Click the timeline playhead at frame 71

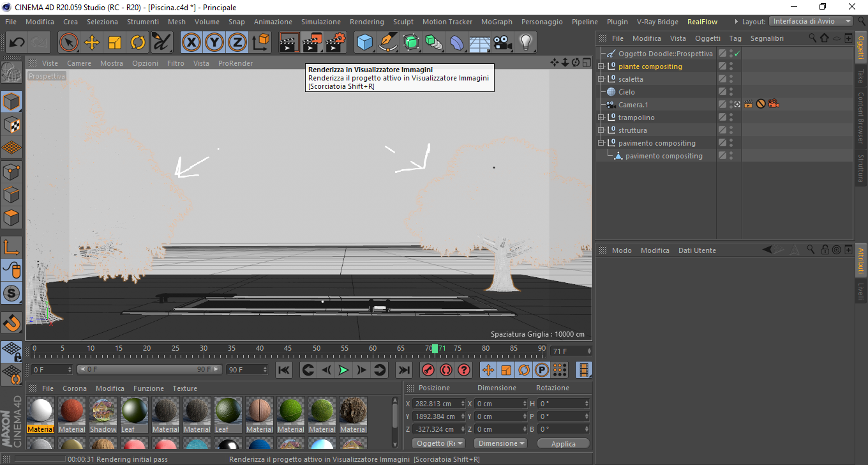pos(435,349)
